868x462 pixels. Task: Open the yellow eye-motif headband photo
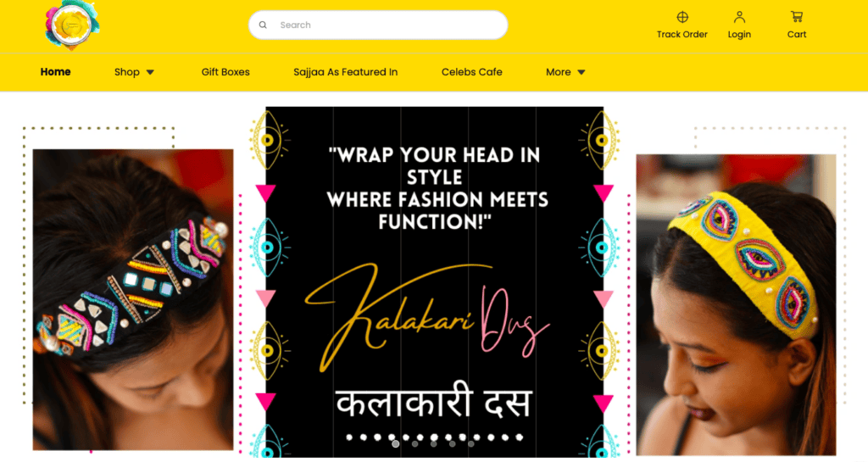(x=736, y=304)
